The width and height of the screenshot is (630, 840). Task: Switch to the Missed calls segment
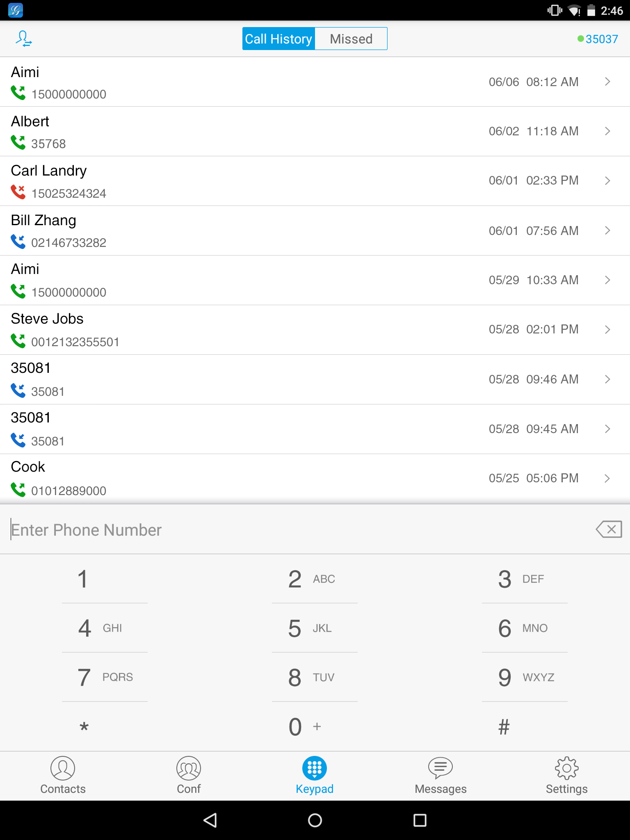point(351,39)
